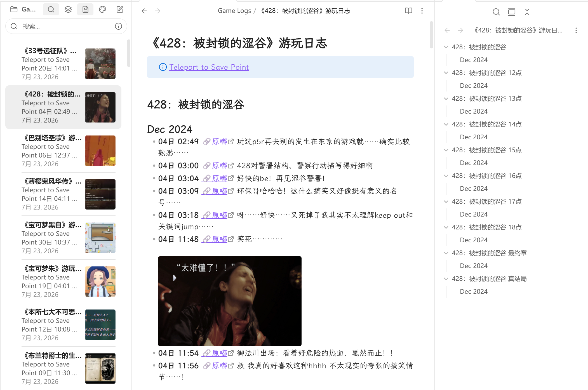
Task: Jump to 428：被封锁的涩谷 14点 heading
Action: [x=487, y=124]
